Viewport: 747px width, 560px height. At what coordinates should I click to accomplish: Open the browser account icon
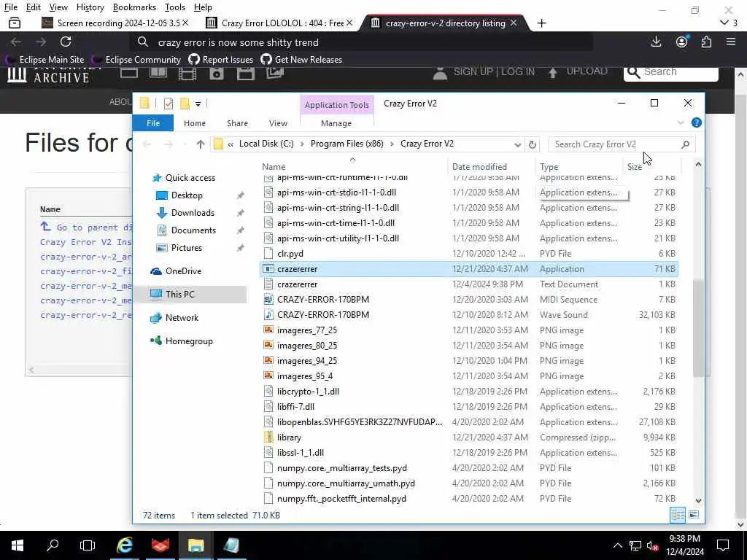pyautogui.click(x=682, y=42)
